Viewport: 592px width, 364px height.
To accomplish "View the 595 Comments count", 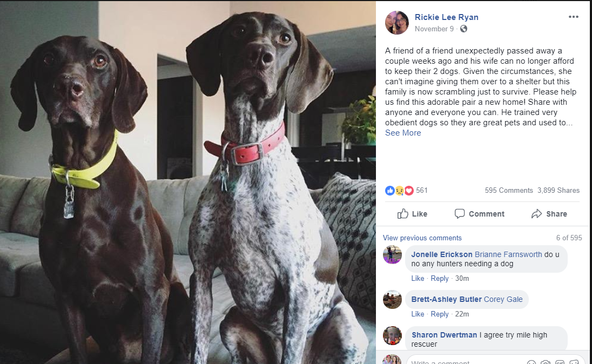I will [x=509, y=190].
